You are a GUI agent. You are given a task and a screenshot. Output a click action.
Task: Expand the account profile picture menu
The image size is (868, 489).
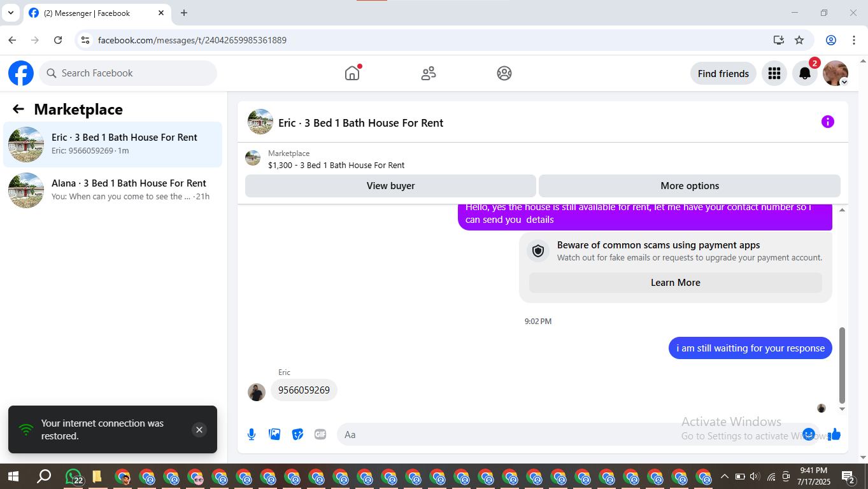click(836, 73)
